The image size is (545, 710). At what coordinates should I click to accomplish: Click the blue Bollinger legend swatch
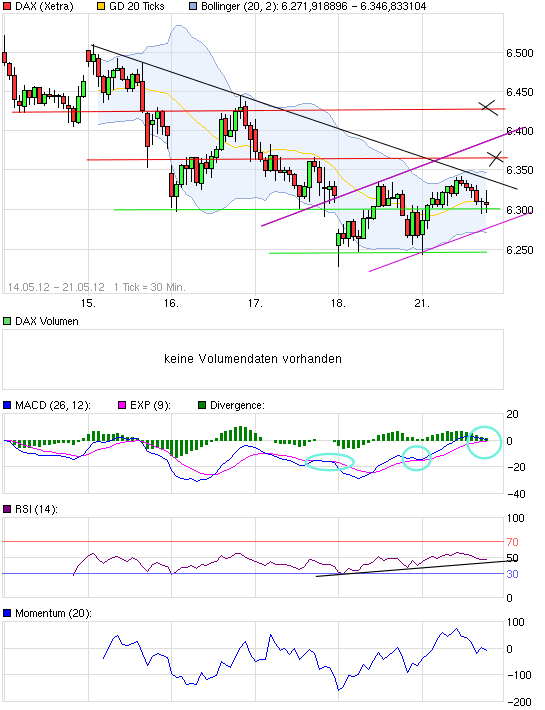point(193,6)
